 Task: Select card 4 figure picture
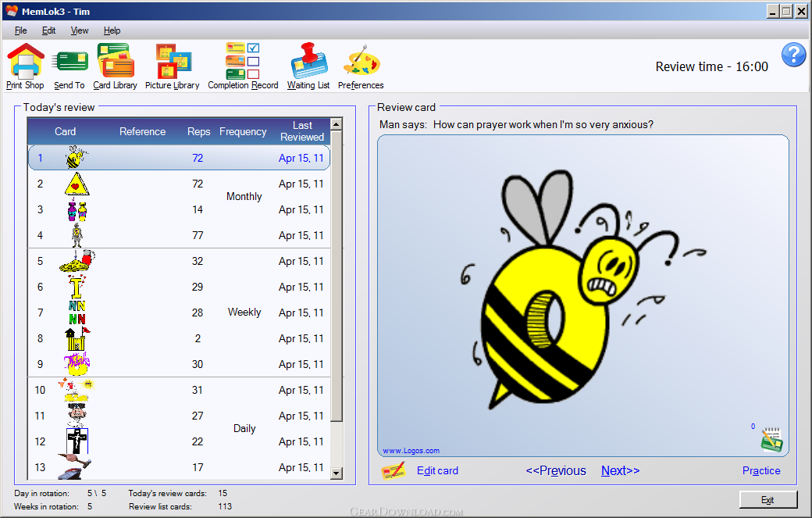(77, 235)
